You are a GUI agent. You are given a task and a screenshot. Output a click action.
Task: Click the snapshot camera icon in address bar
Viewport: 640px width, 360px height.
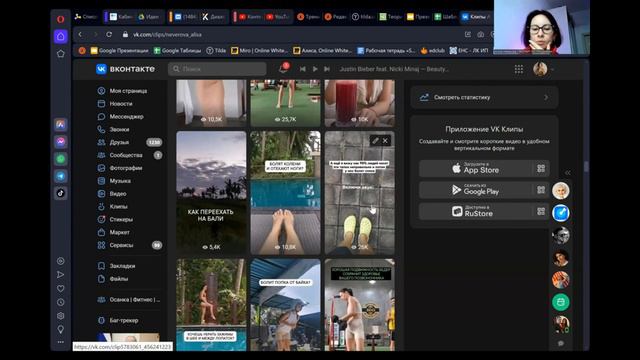[x=480, y=35]
